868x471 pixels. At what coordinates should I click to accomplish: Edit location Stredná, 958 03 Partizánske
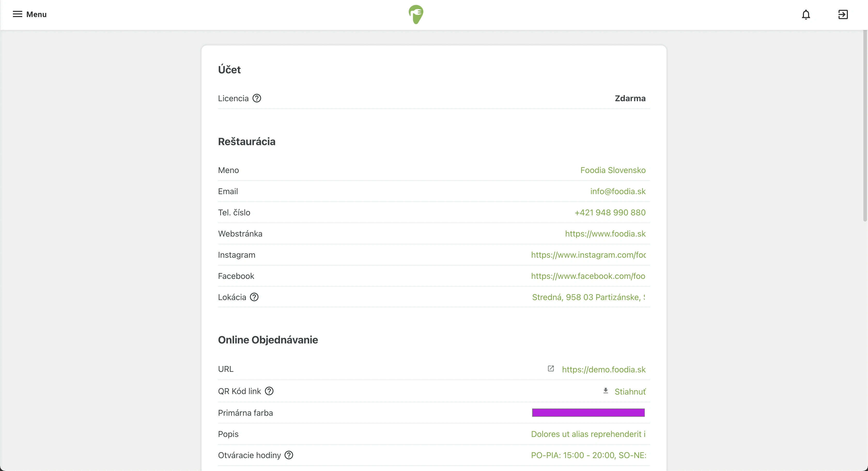588,297
